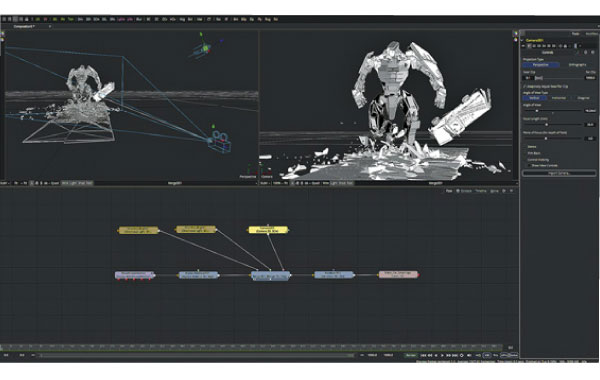
Task: Click the Txt+ tool in the top toolbar
Action: 71,19
